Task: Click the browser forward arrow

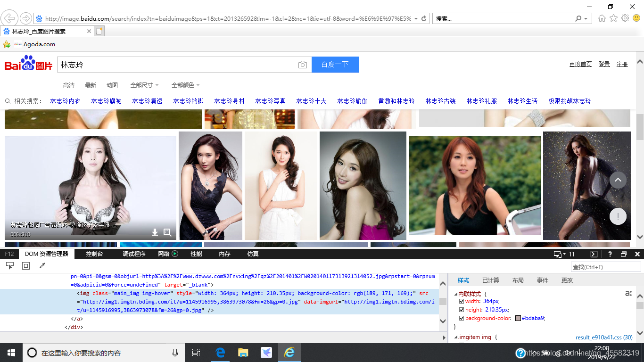Action: coord(26,18)
